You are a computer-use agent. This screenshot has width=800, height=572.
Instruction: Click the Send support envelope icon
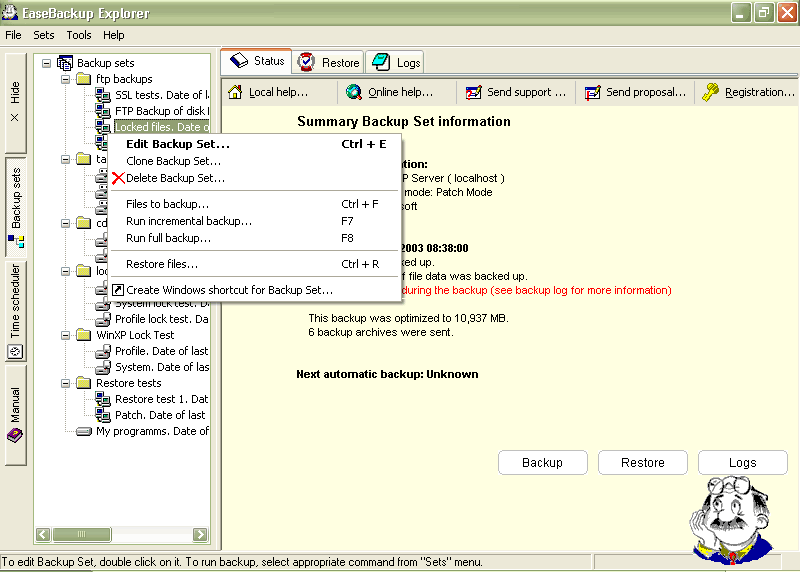pos(473,92)
